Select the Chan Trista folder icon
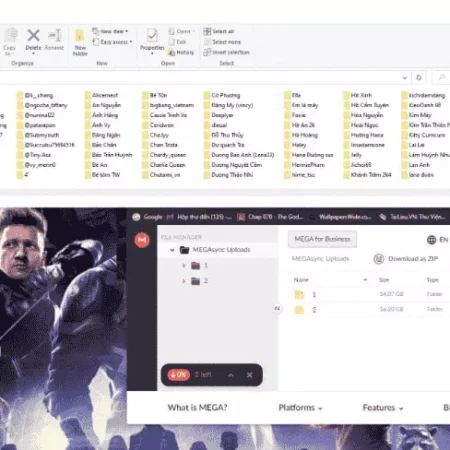Screen dimensions: 450x450 [x=145, y=145]
